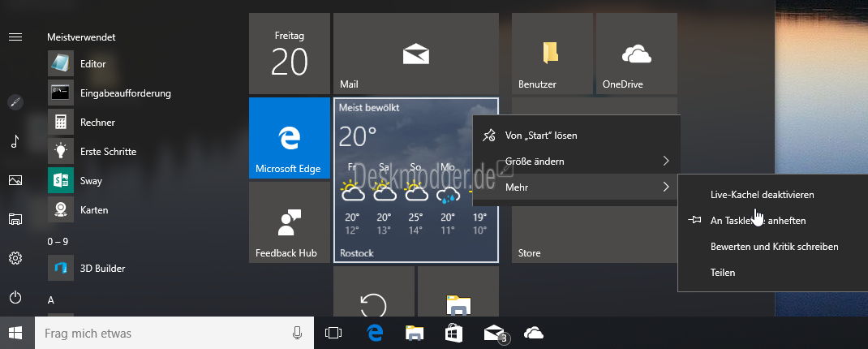Choose Bewerten und Kritik schreiben

click(773, 247)
